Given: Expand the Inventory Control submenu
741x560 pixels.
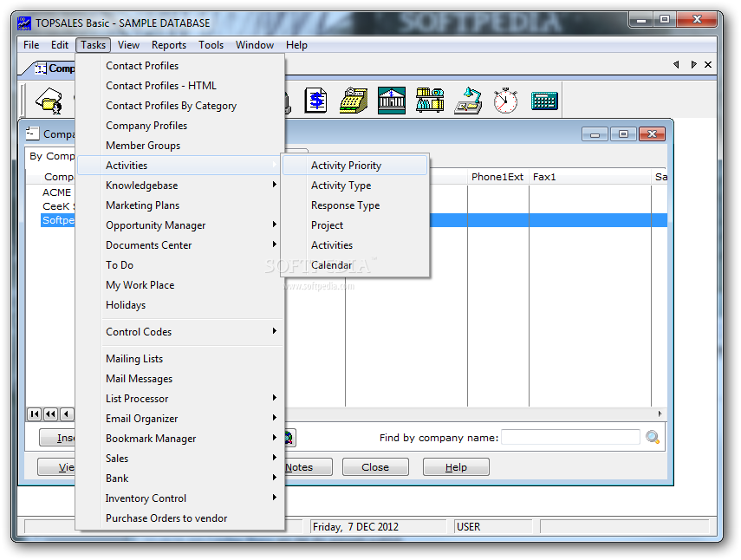Looking at the screenshot, I should point(274,497).
